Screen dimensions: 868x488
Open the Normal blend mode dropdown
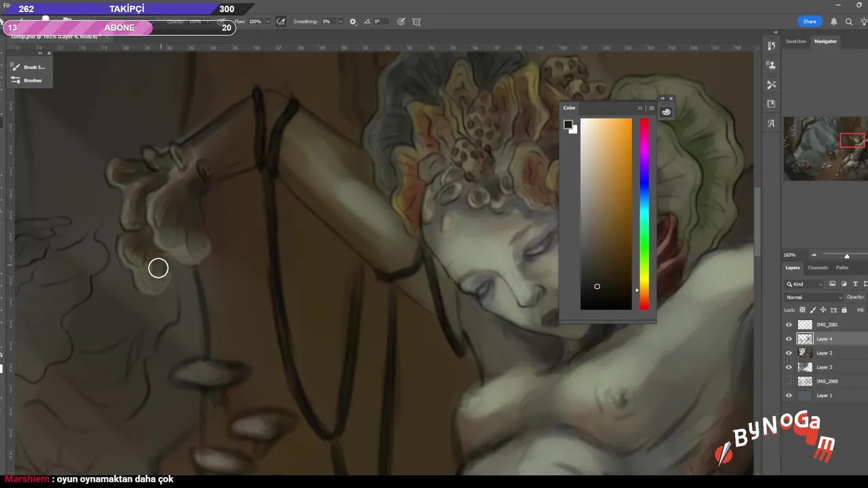click(x=814, y=297)
